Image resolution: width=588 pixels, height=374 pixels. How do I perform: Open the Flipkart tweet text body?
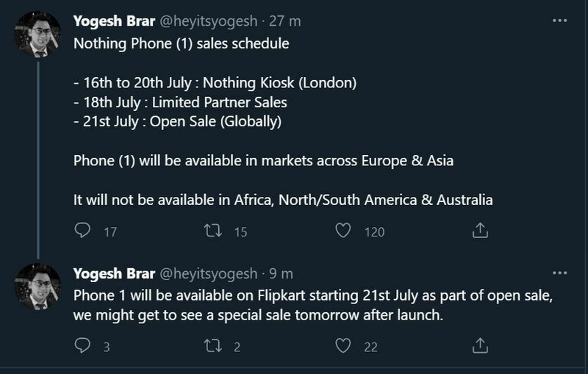[313, 306]
